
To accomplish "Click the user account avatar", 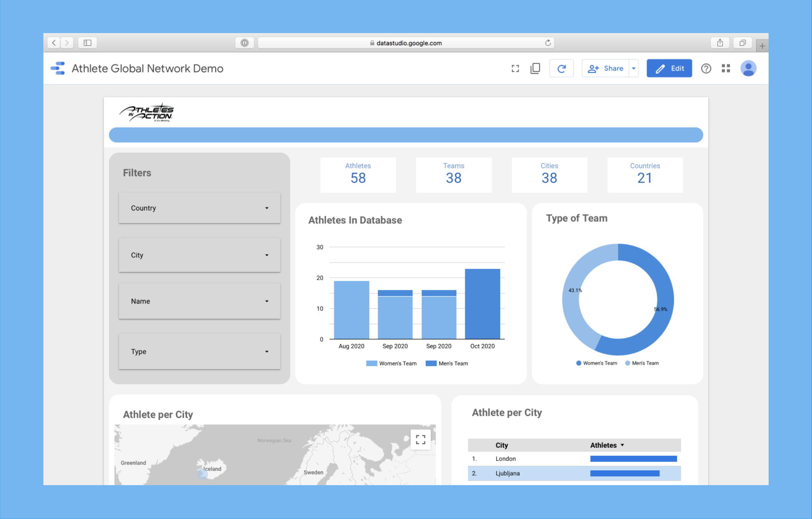I will pos(748,68).
